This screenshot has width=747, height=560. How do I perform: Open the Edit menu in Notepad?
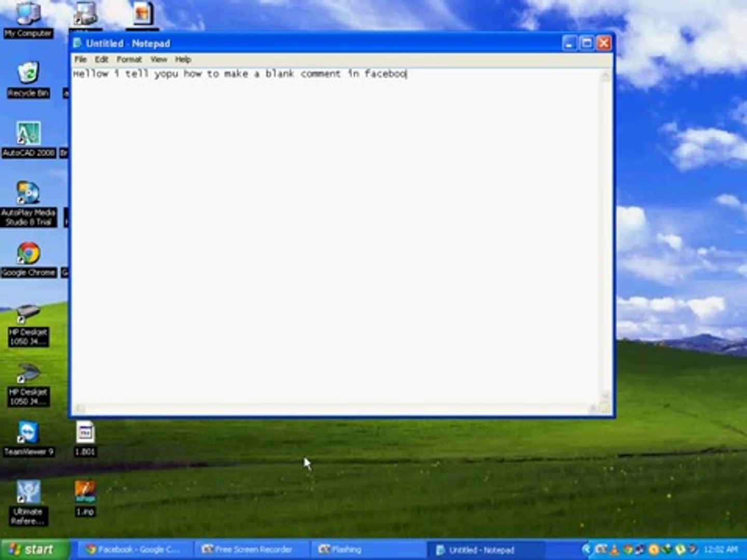[x=102, y=60]
